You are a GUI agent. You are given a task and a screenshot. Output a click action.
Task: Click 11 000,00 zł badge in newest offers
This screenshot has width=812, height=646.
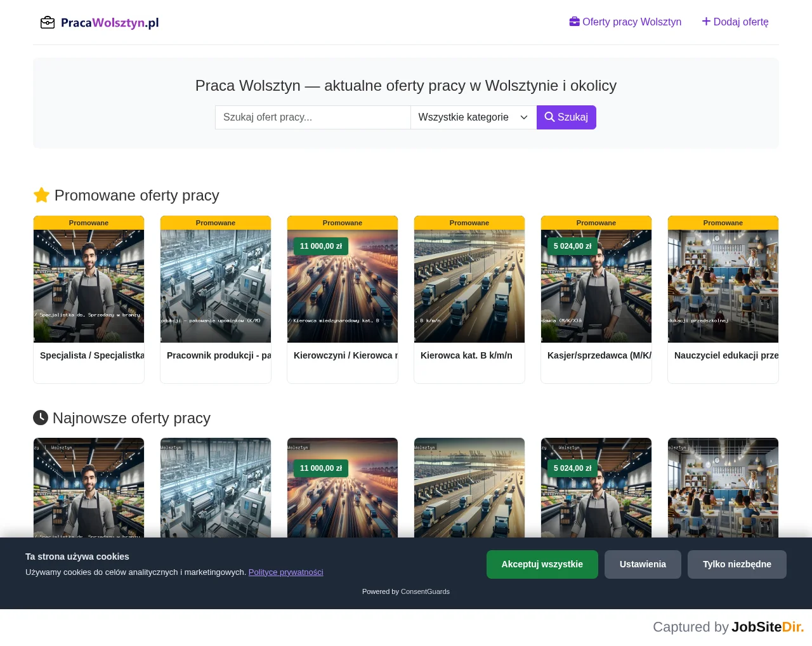(321, 468)
